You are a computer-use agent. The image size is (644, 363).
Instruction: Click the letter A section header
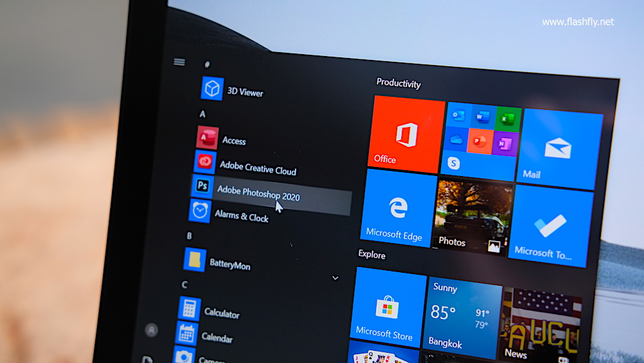[x=202, y=114]
